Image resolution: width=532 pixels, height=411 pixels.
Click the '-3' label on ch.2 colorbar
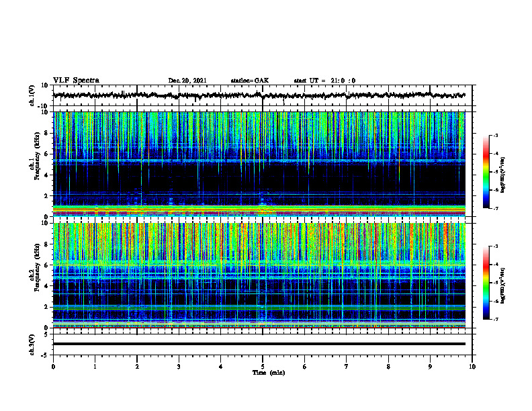coord(495,246)
